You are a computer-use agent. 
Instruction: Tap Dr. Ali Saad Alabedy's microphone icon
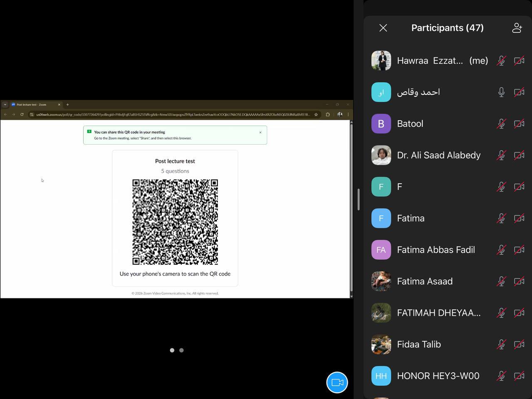501,155
